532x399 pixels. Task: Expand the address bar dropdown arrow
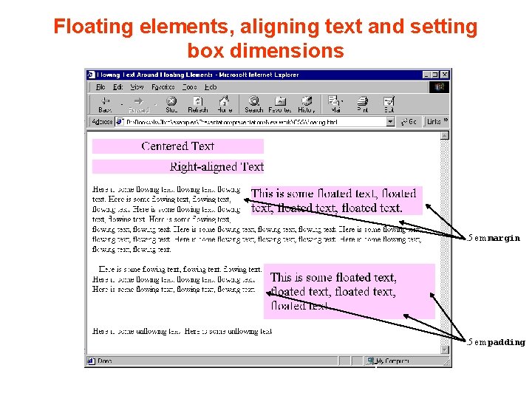[x=391, y=121]
